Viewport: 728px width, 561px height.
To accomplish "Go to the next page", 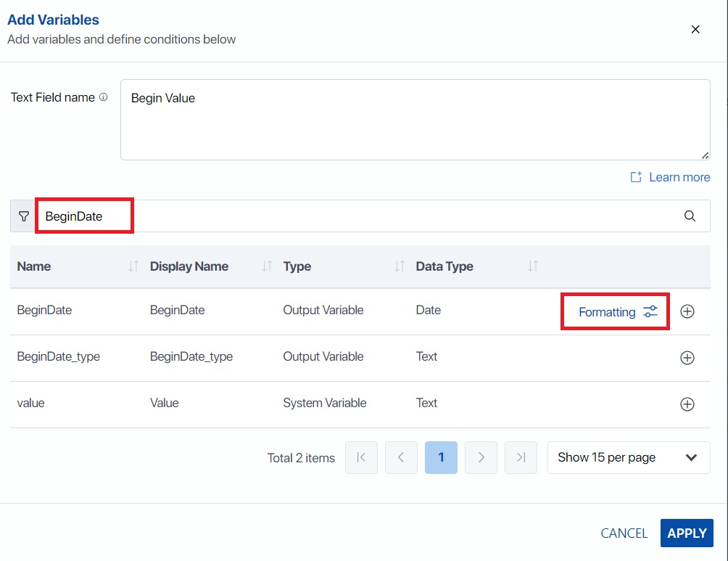I will (481, 457).
